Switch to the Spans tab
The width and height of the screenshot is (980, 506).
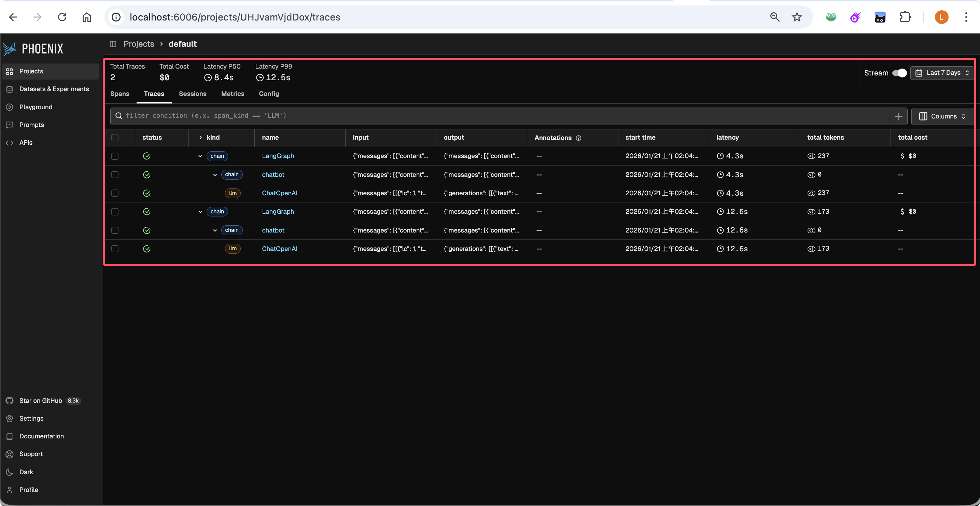[x=120, y=94]
